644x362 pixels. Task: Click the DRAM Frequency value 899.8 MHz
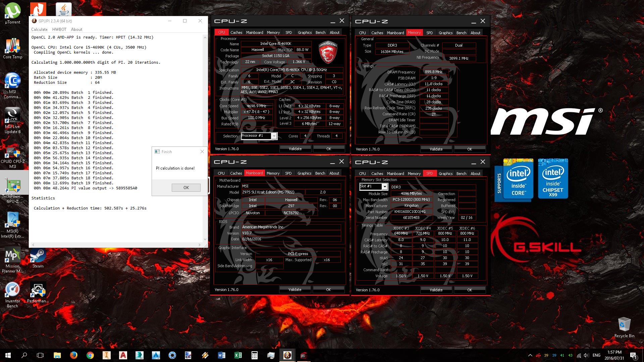[434, 72]
